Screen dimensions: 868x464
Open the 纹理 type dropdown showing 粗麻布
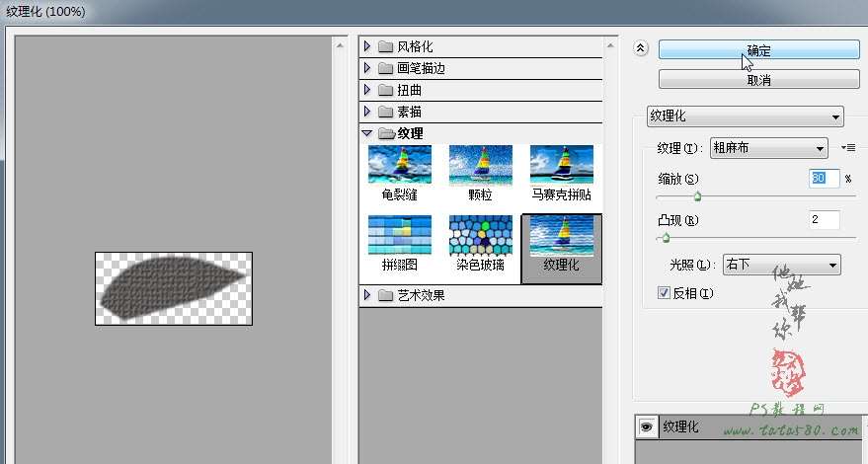(x=768, y=148)
